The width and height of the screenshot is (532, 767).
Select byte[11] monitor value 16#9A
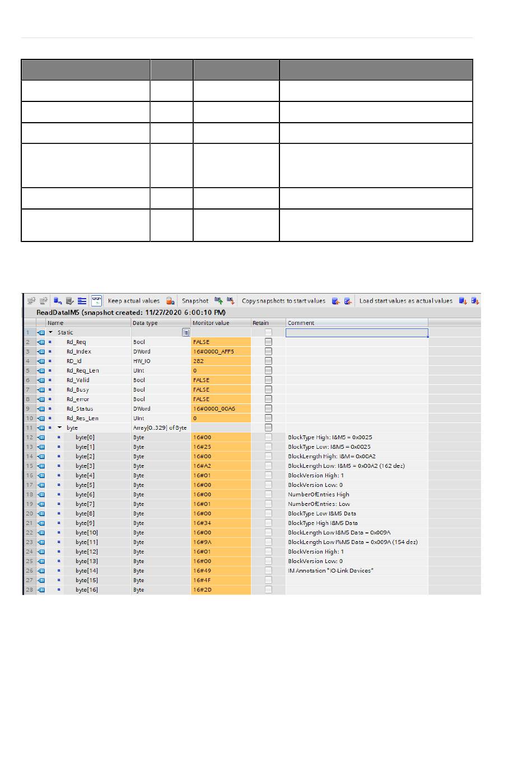click(x=221, y=542)
